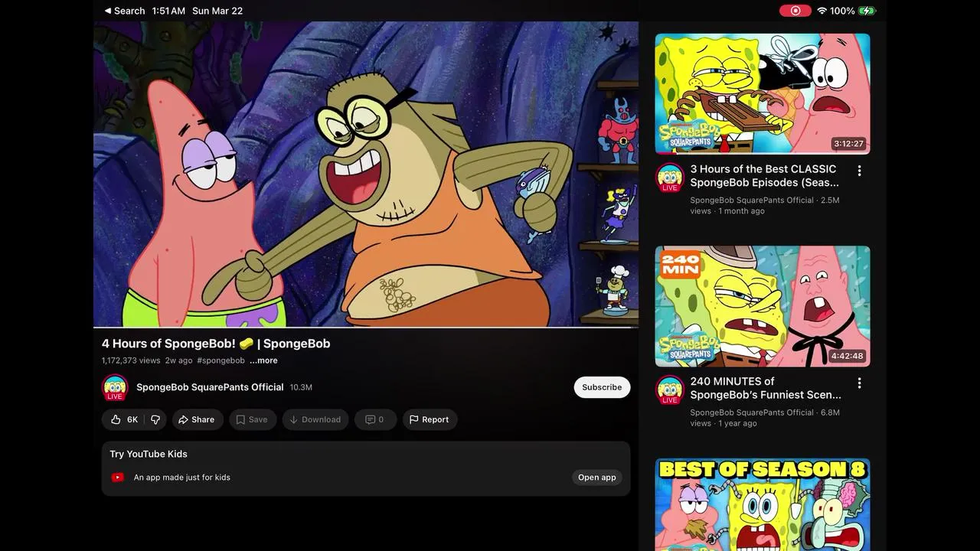Open SpongeBob SquarePants Official channel name link

[210, 387]
